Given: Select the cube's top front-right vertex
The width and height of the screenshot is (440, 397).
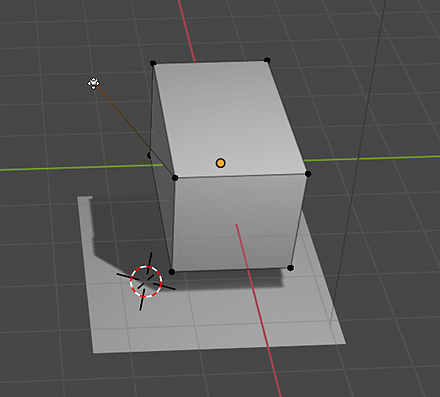Looking at the screenshot, I should pyautogui.click(x=308, y=174).
